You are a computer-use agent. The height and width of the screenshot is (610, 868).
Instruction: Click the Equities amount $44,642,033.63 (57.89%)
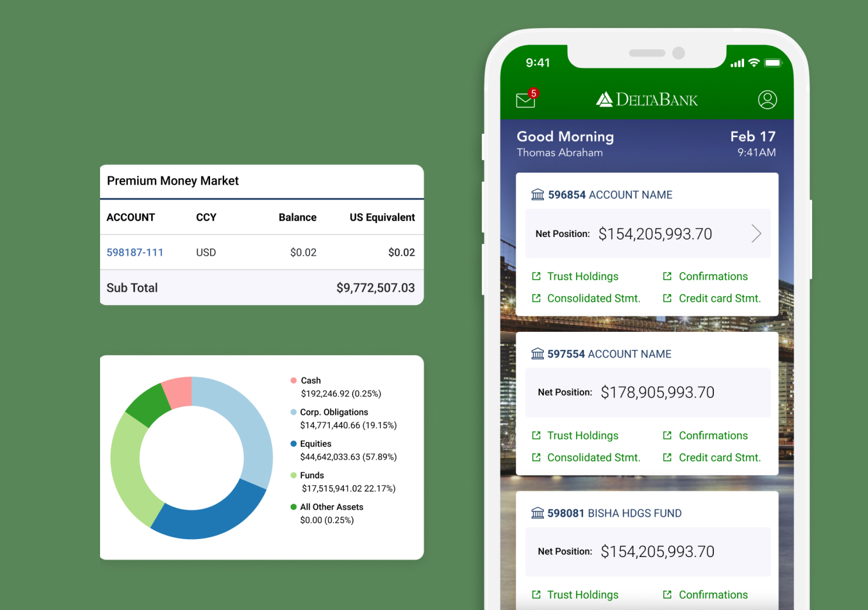coord(348,457)
